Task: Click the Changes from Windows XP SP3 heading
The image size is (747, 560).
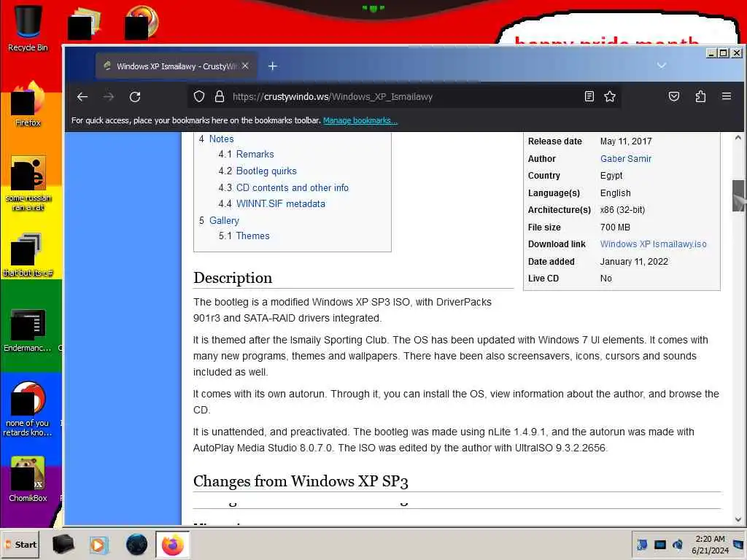Action: coord(301,481)
